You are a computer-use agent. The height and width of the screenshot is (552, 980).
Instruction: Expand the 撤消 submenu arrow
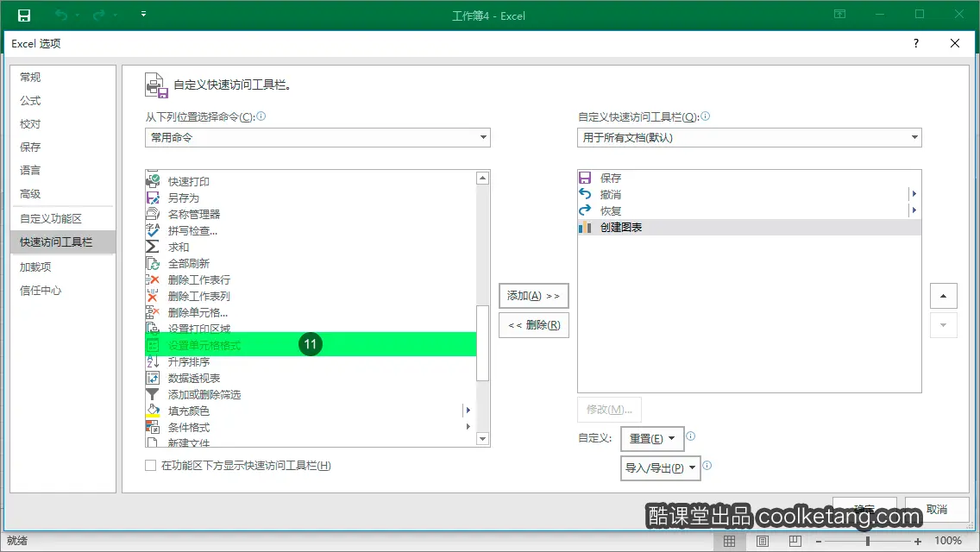[x=914, y=194]
